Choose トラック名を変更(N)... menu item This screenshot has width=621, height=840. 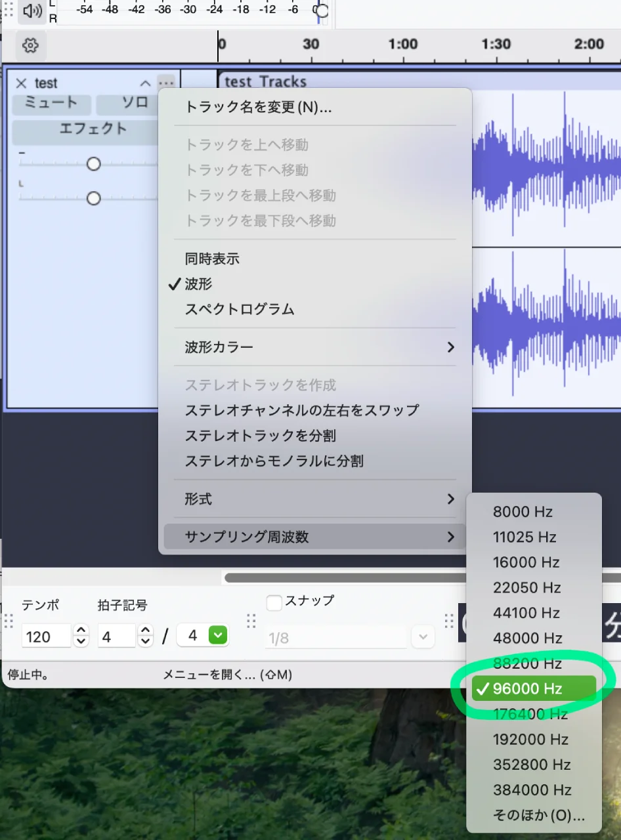pos(258,107)
